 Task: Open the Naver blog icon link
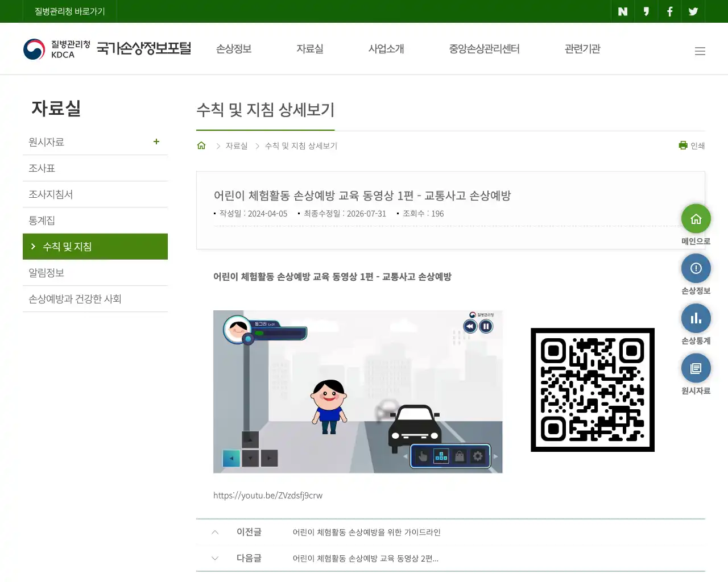click(623, 11)
